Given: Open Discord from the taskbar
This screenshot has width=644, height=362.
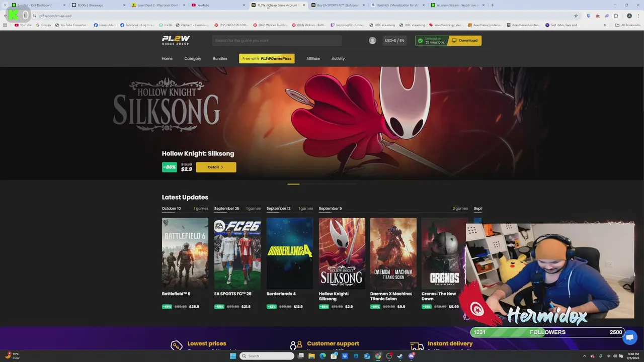Looking at the screenshot, I should (411, 356).
